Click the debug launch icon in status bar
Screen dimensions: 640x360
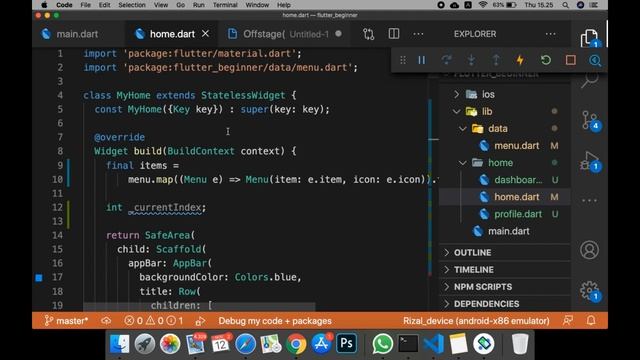pyautogui.click(x=200, y=321)
